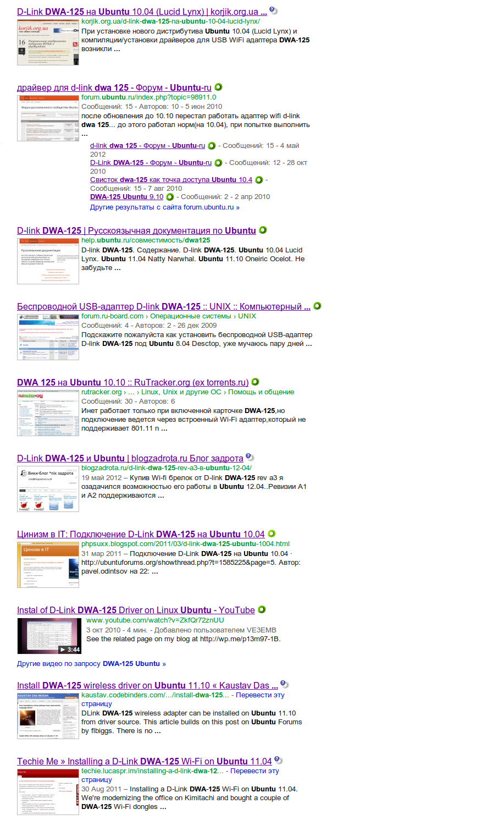
Task: Click gray question-mark icon beside korjik.org.ua title
Action: click(274, 10)
